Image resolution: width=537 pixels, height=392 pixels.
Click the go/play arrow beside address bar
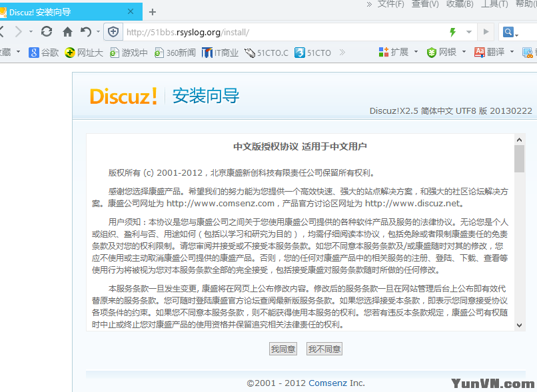486,32
